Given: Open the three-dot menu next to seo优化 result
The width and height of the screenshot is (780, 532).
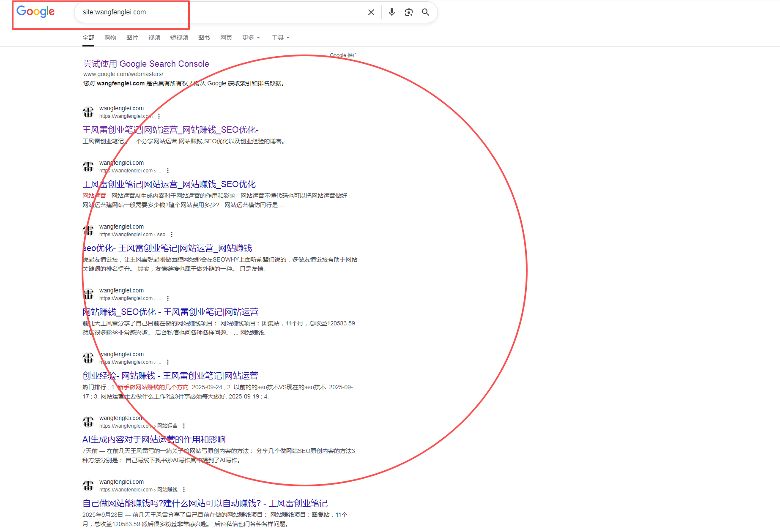Looking at the screenshot, I should (x=172, y=234).
